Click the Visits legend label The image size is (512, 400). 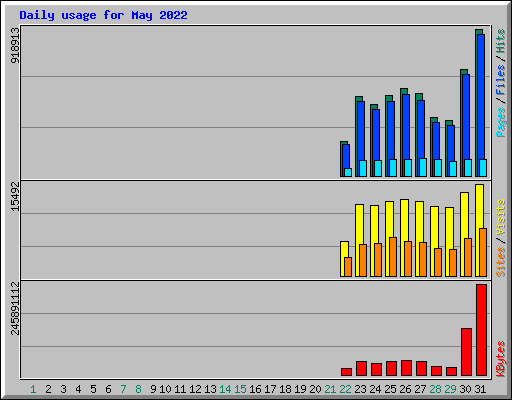pos(500,217)
